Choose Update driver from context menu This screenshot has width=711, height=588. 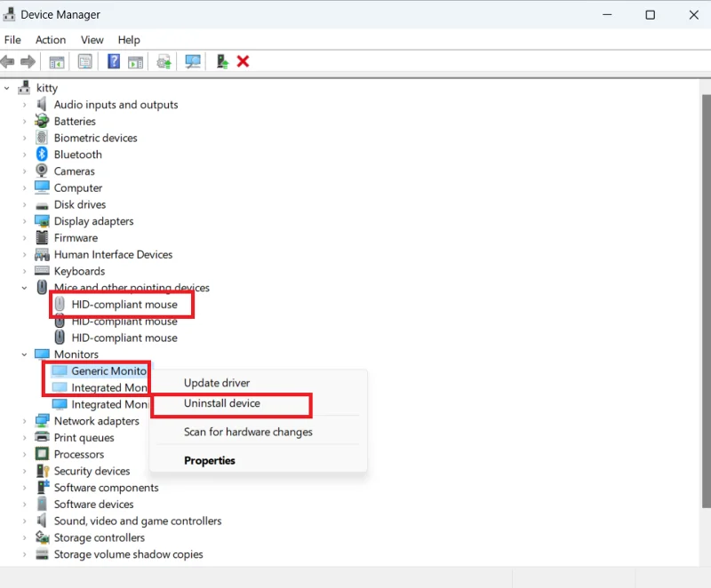pos(258,383)
